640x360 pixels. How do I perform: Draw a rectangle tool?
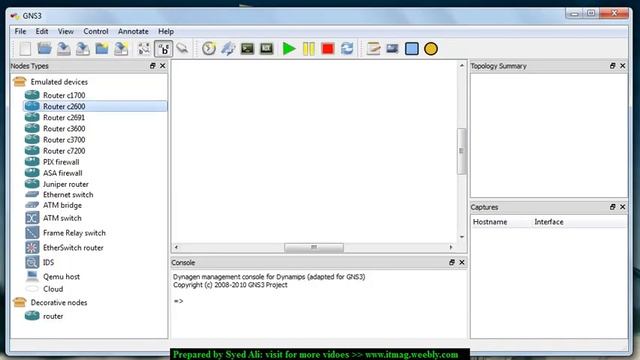(x=411, y=49)
